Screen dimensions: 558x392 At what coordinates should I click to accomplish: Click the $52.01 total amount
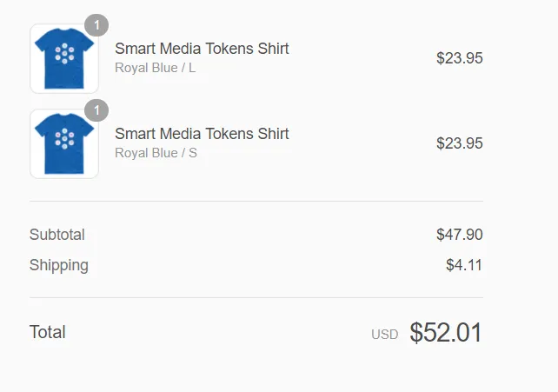[x=446, y=332]
